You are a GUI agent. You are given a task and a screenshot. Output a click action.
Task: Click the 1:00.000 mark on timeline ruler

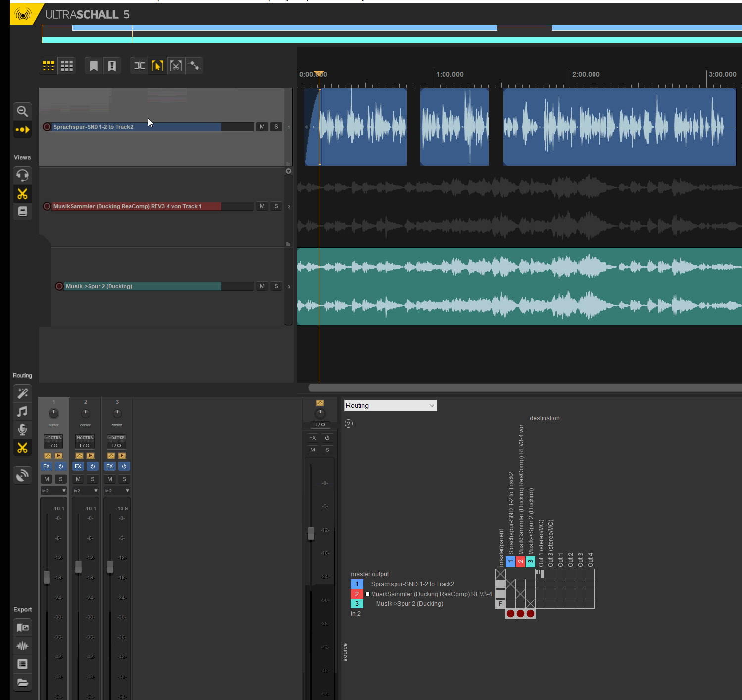(449, 74)
